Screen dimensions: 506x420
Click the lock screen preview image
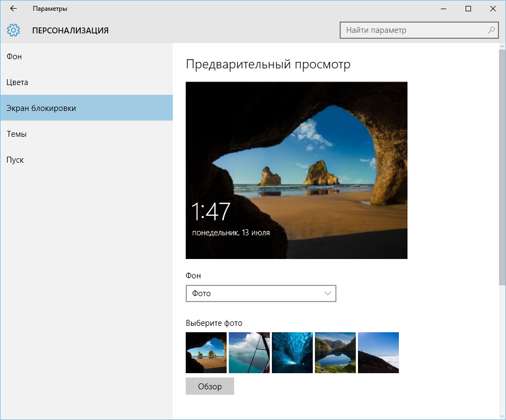point(297,171)
